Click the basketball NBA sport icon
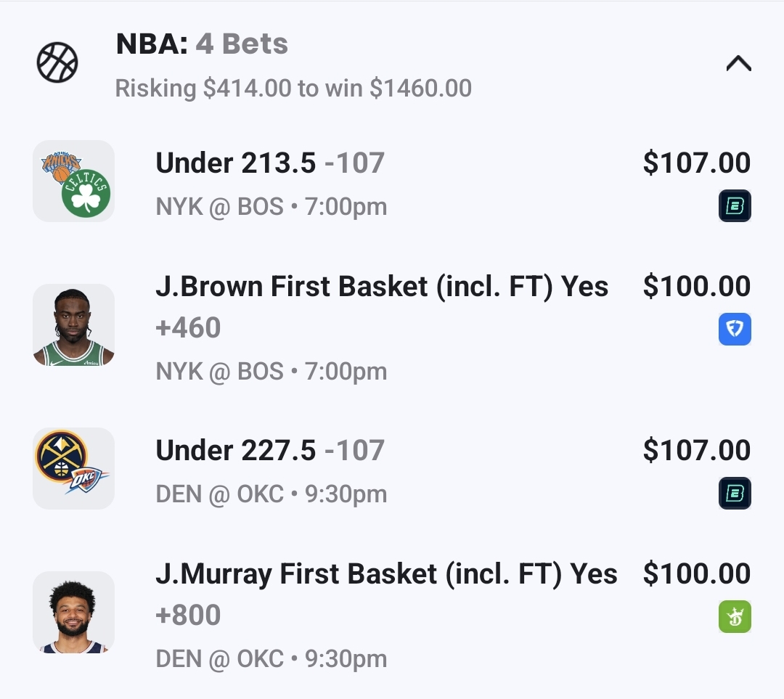784x699 pixels. coord(57,63)
